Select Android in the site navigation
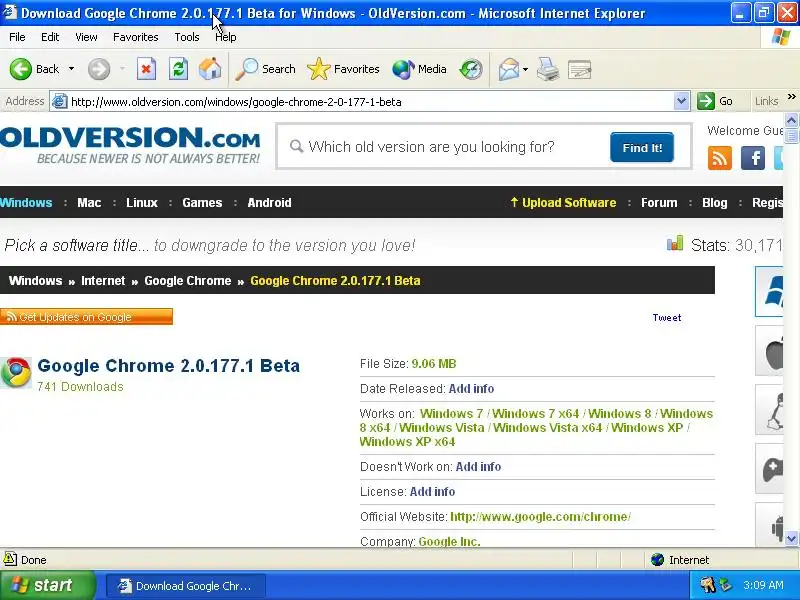 [x=269, y=203]
